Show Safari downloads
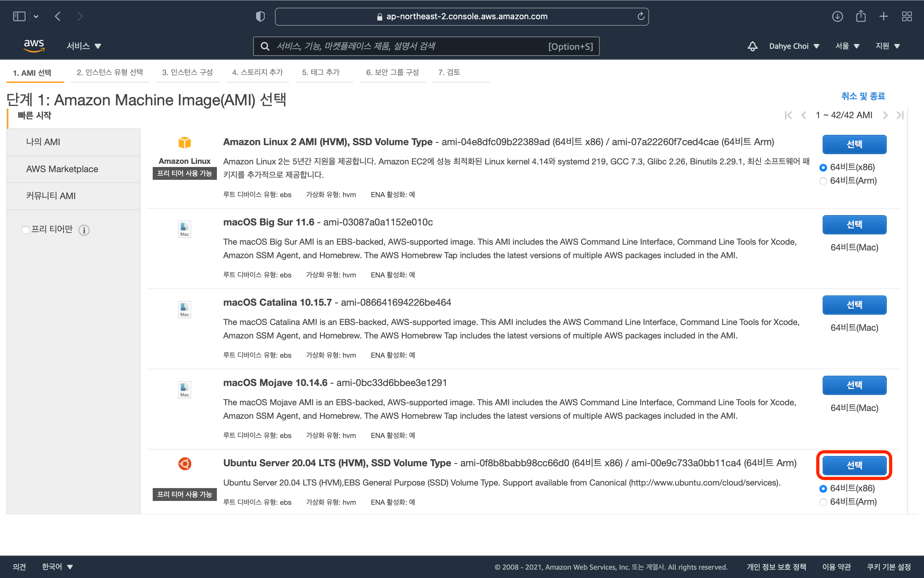 [837, 16]
